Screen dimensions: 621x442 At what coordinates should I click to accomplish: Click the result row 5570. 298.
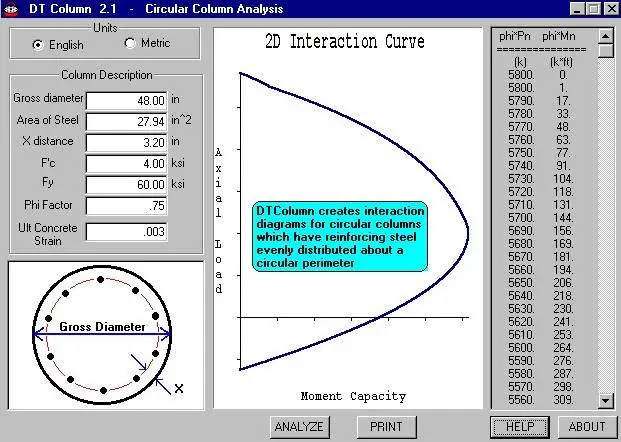pyautogui.click(x=541, y=387)
